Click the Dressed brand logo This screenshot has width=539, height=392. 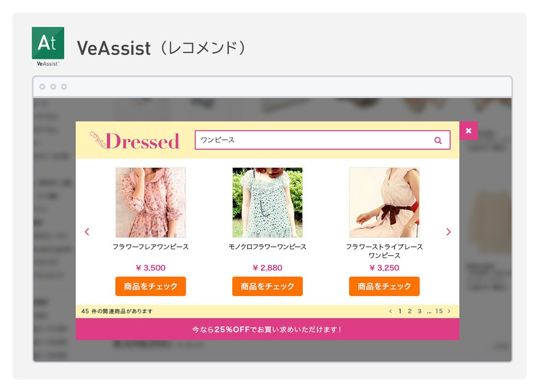pyautogui.click(x=134, y=140)
